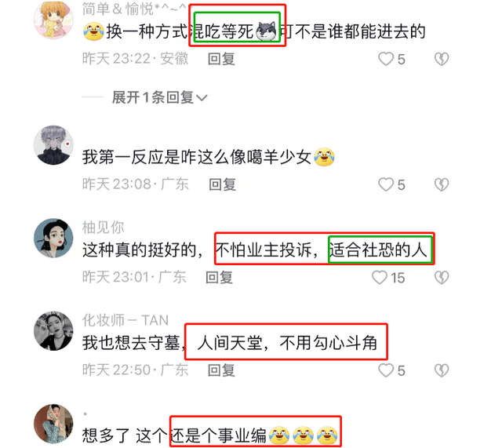Image resolution: width=502 pixels, height=448 pixels.
Task: Dislike the 23:22 安徽 comment with broken heart
Action: [442, 59]
